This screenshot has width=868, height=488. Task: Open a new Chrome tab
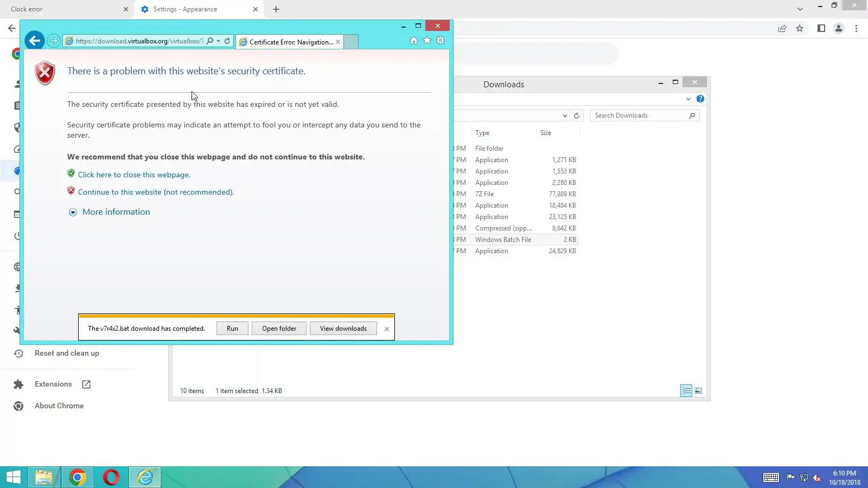276,9
